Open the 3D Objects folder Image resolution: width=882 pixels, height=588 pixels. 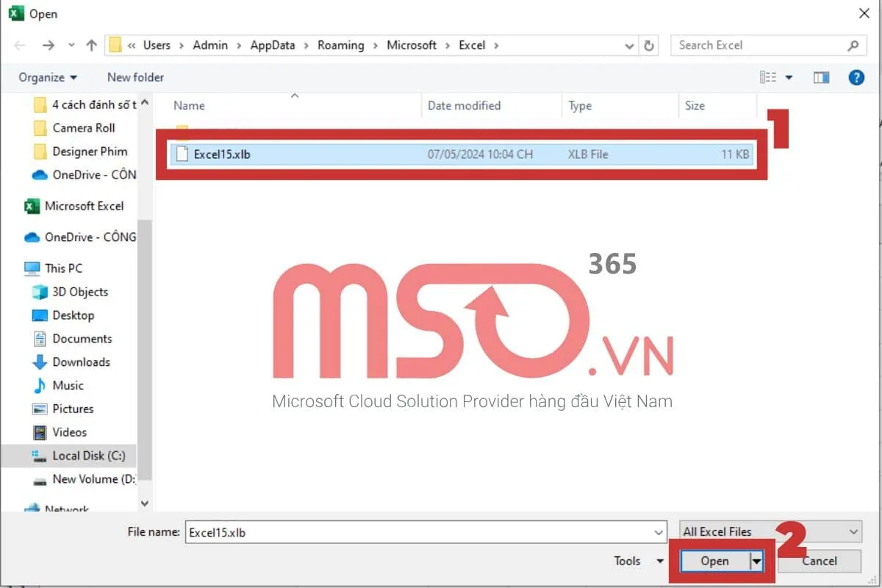[79, 292]
